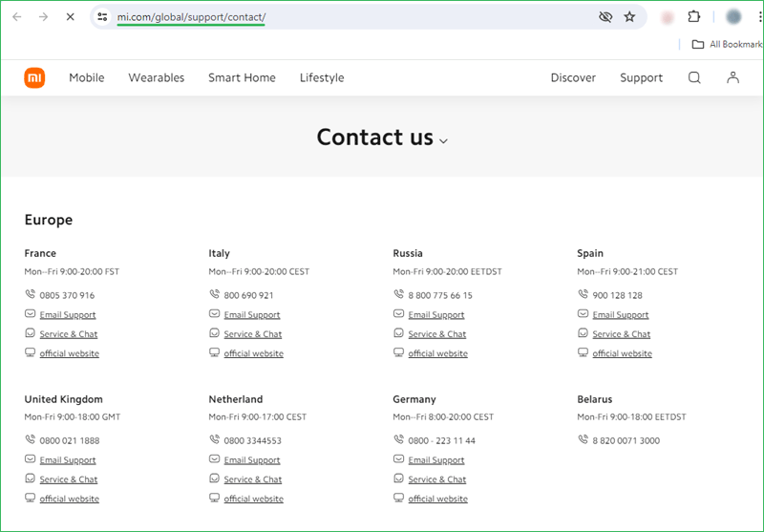This screenshot has width=764, height=532.
Task: Click Belarus phone icon beside 8 820 0071 3000
Action: 583,439
